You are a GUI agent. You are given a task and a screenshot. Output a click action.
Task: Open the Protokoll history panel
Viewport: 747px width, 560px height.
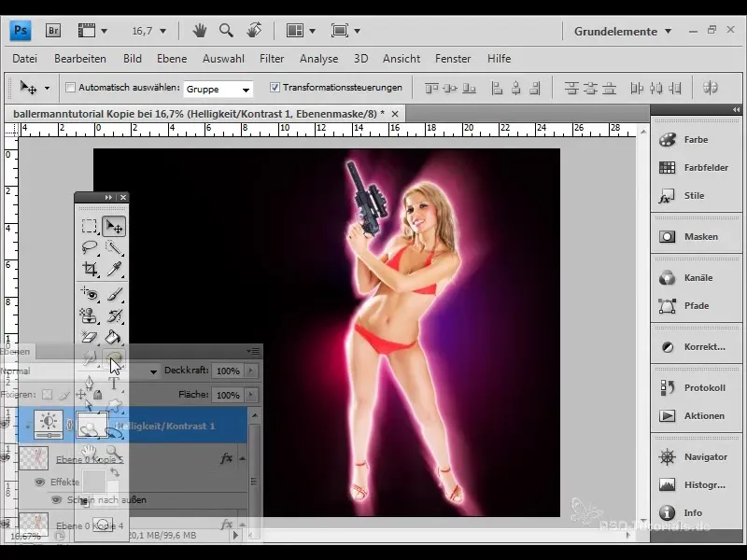[x=696, y=387]
